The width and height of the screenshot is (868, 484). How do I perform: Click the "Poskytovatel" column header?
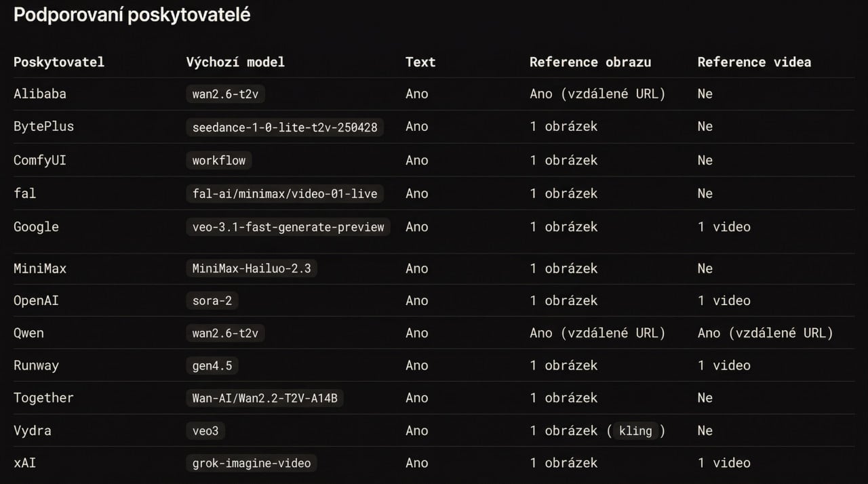[x=59, y=62]
